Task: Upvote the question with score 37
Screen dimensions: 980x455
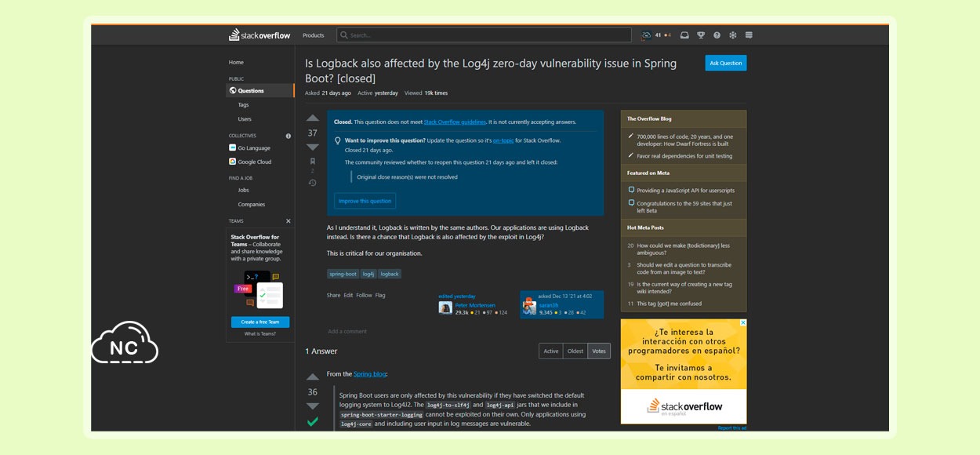Action: coord(312,118)
